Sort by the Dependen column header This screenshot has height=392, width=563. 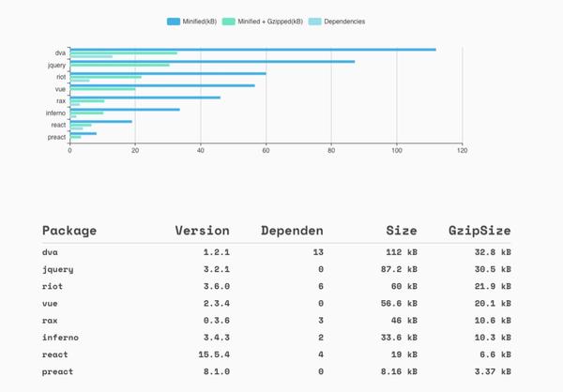point(292,231)
